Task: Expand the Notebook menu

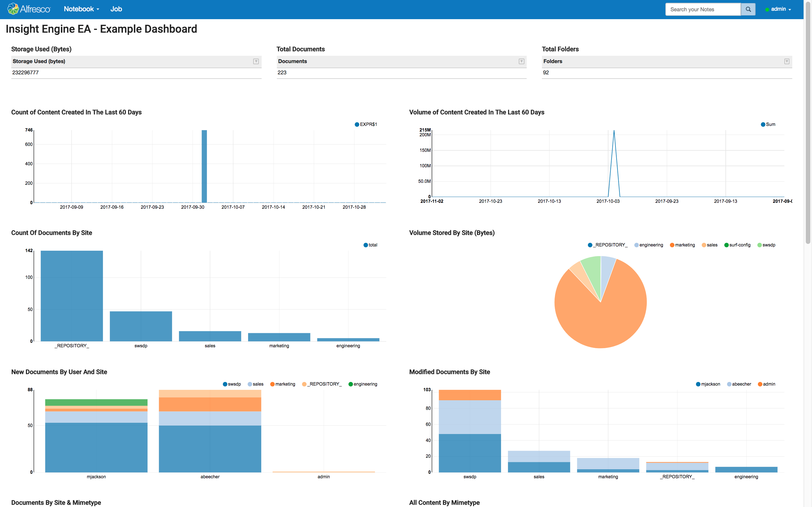Action: (x=81, y=9)
